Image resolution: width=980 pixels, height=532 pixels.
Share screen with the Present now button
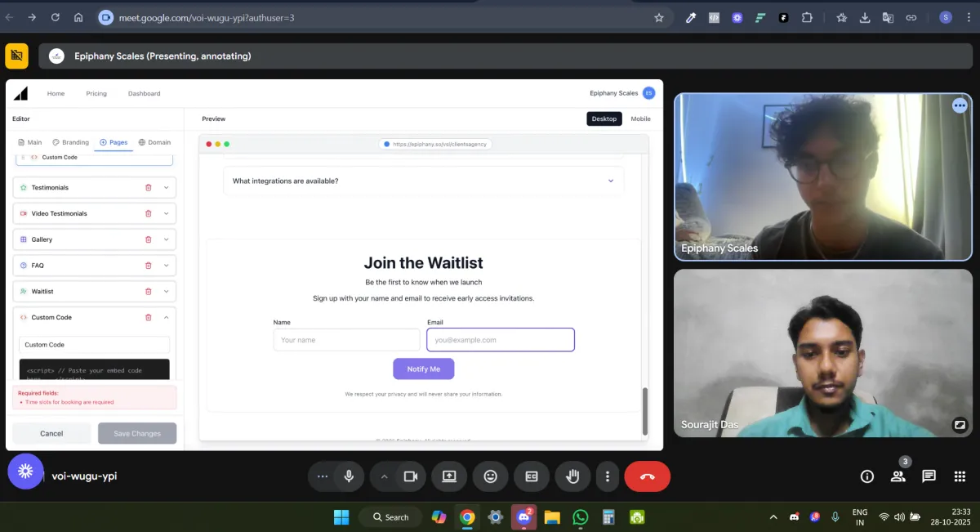[448, 476]
